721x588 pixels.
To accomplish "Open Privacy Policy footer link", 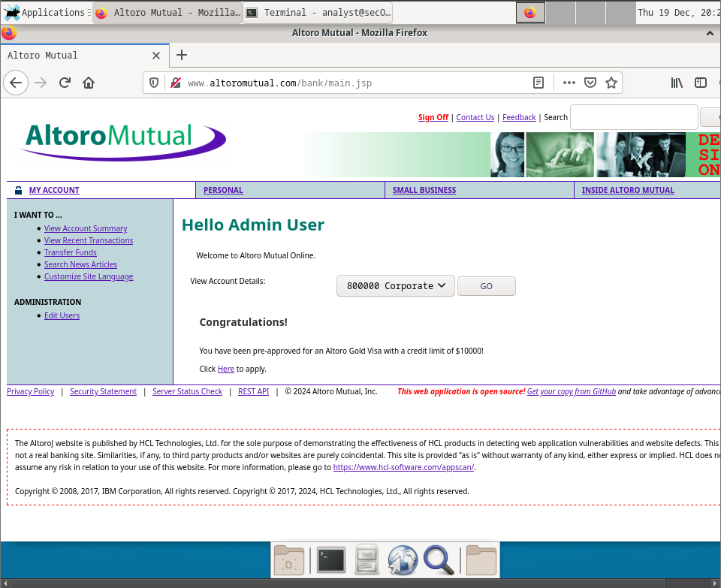I will 30,391.
